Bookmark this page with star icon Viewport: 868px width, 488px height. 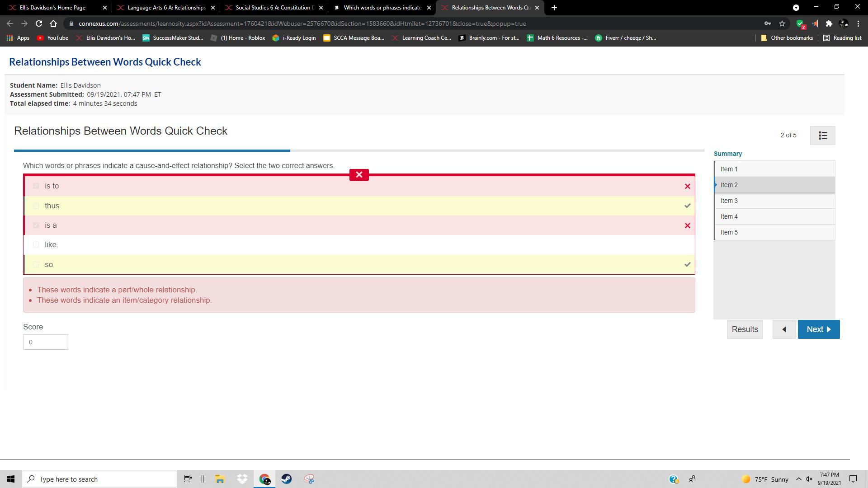pyautogui.click(x=782, y=23)
